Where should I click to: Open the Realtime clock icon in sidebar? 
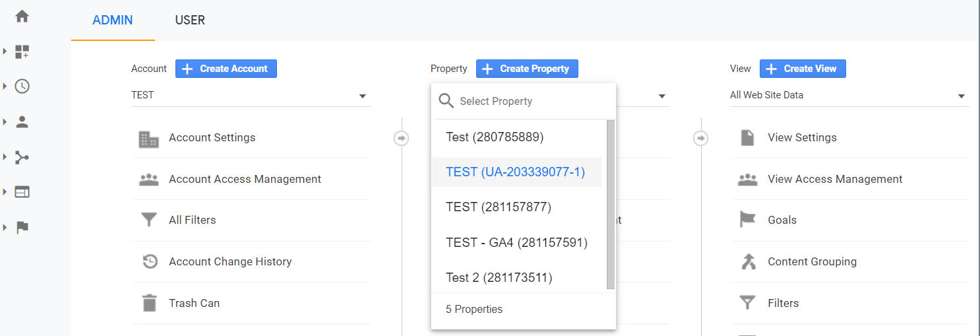coord(22,86)
